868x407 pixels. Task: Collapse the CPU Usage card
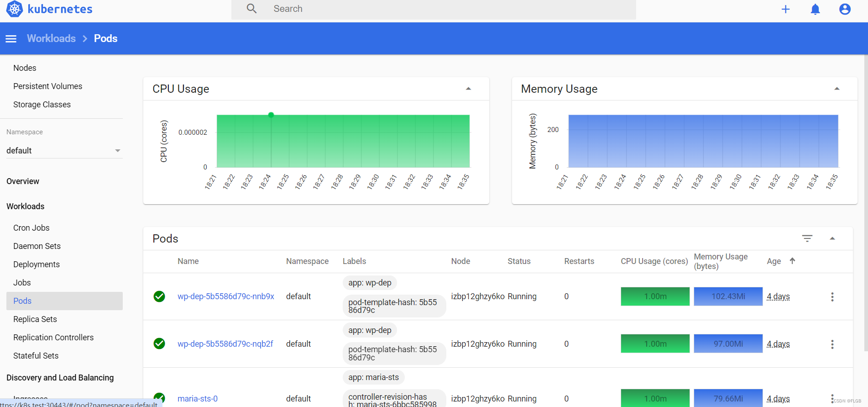click(468, 89)
